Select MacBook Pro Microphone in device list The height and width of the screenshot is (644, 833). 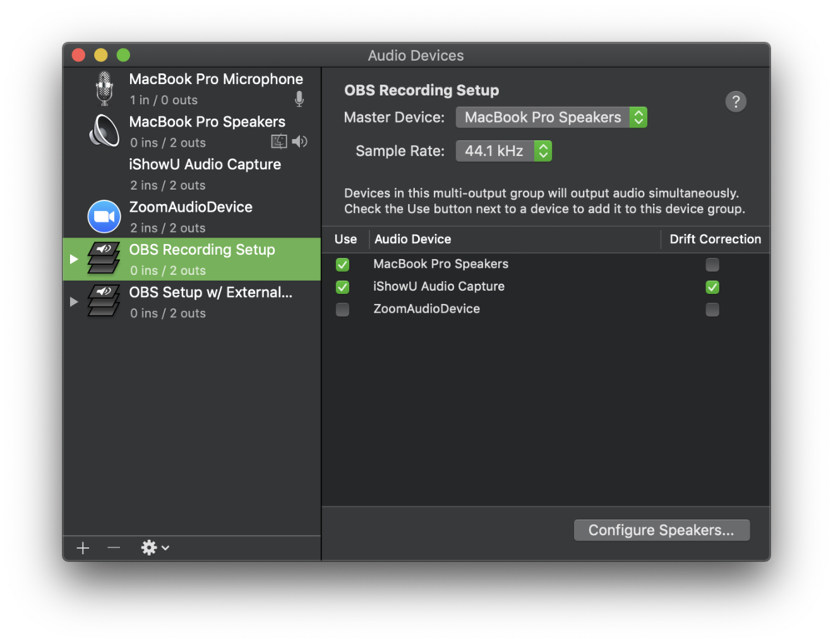coord(192,89)
